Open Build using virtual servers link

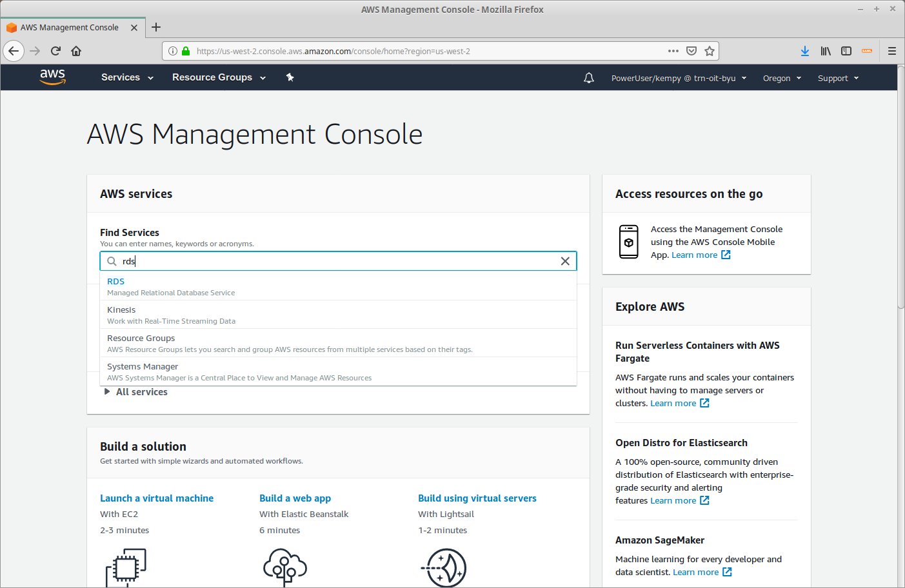coord(477,498)
